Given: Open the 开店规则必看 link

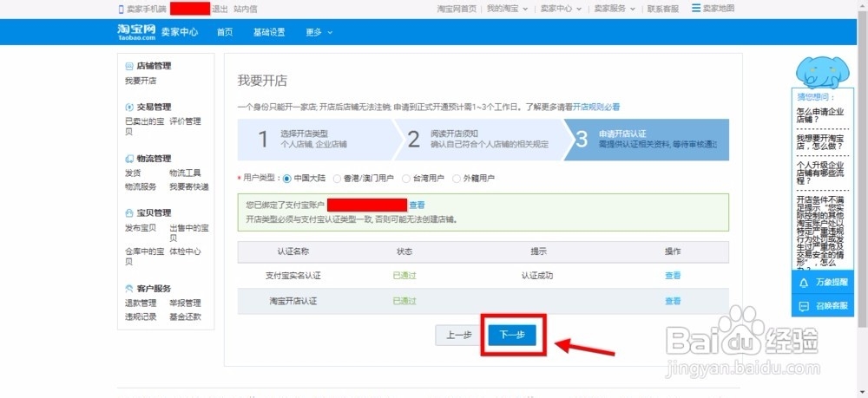Looking at the screenshot, I should 596,107.
